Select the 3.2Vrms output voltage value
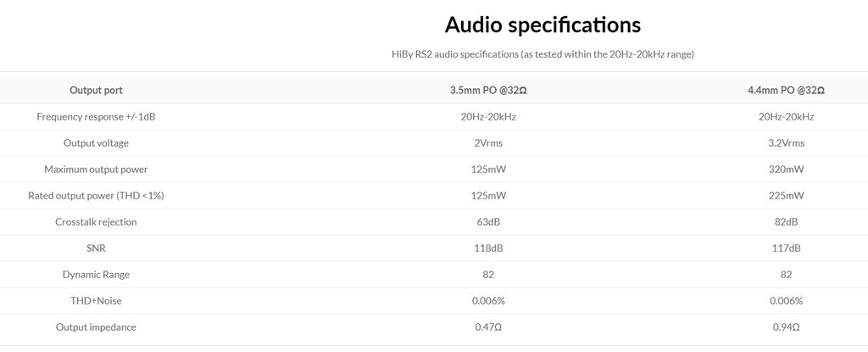This screenshot has width=868, height=352. tap(786, 142)
